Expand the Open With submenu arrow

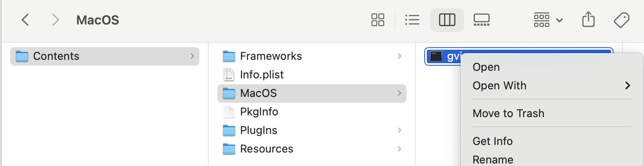[x=627, y=86]
